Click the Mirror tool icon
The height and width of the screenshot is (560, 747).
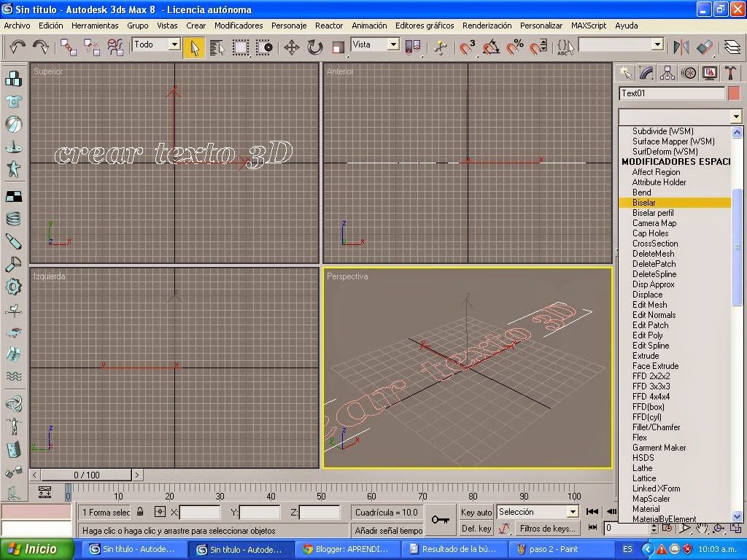click(681, 47)
